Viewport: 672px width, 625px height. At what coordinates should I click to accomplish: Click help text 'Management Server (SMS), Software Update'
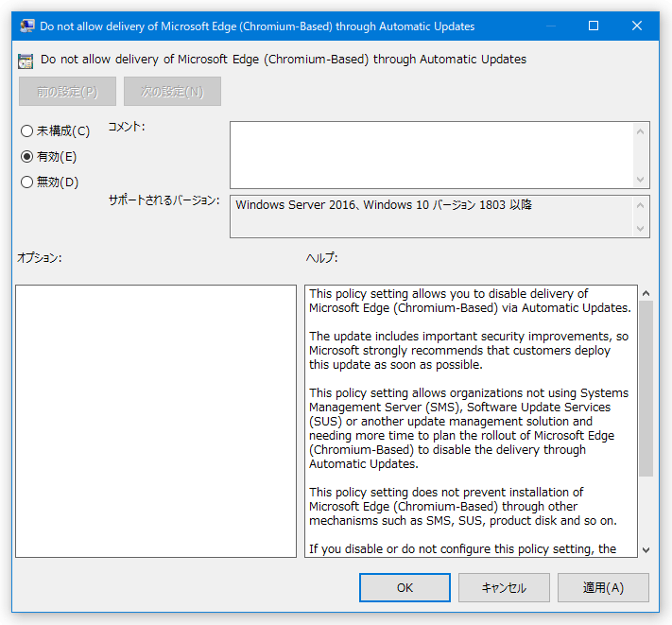tap(460, 407)
